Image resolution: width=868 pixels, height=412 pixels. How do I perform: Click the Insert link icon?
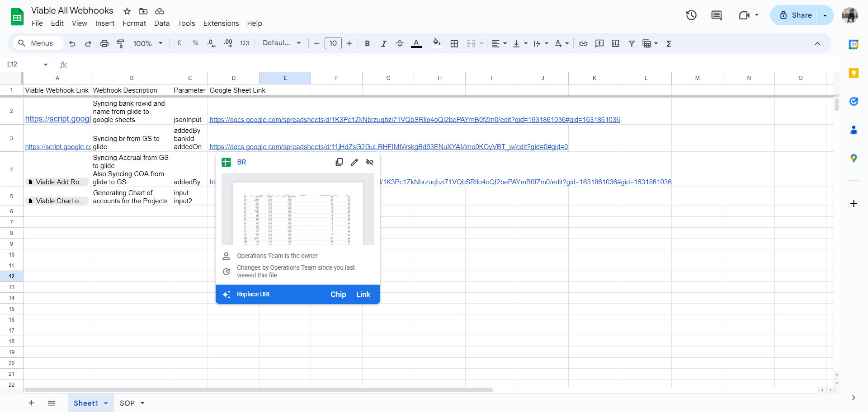click(583, 43)
